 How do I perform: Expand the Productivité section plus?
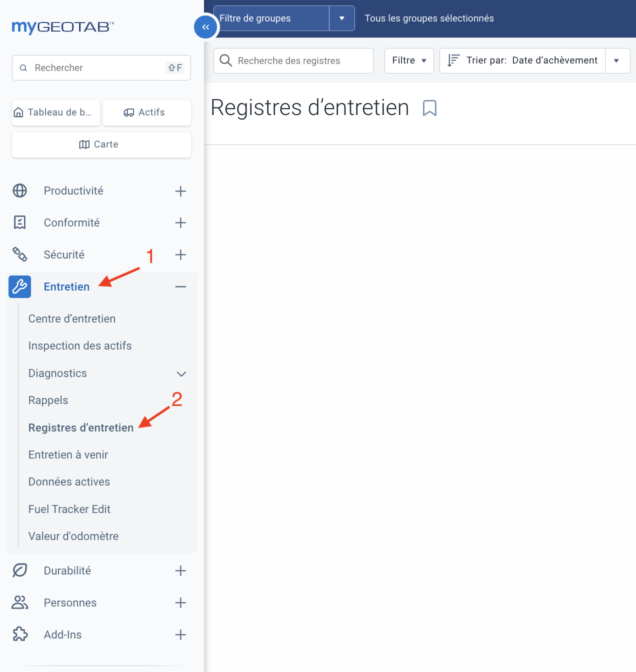pos(180,191)
